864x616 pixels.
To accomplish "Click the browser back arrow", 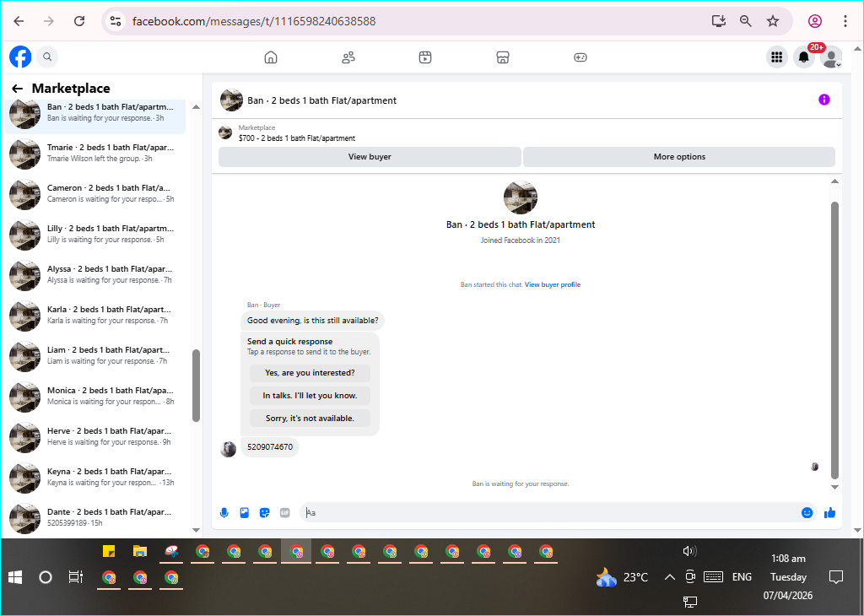I will (x=19, y=21).
